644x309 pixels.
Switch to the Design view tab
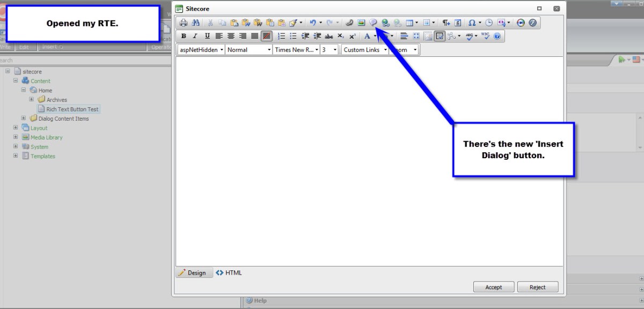193,273
